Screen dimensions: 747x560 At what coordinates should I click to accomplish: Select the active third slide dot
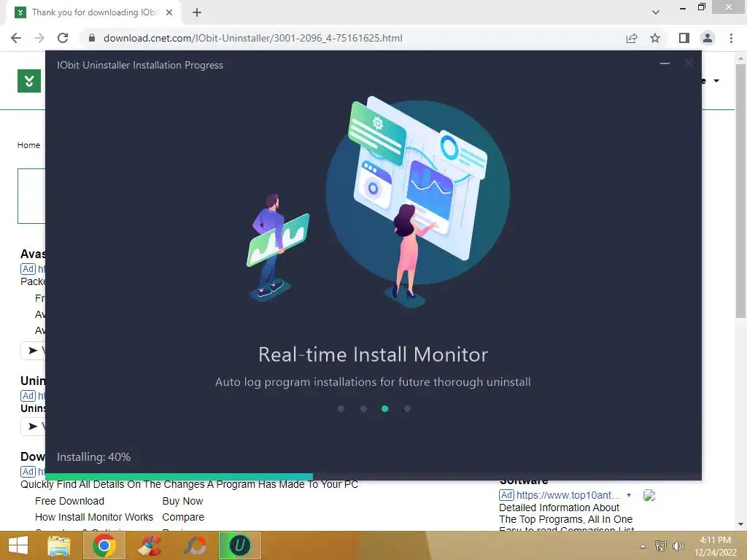coord(385,408)
